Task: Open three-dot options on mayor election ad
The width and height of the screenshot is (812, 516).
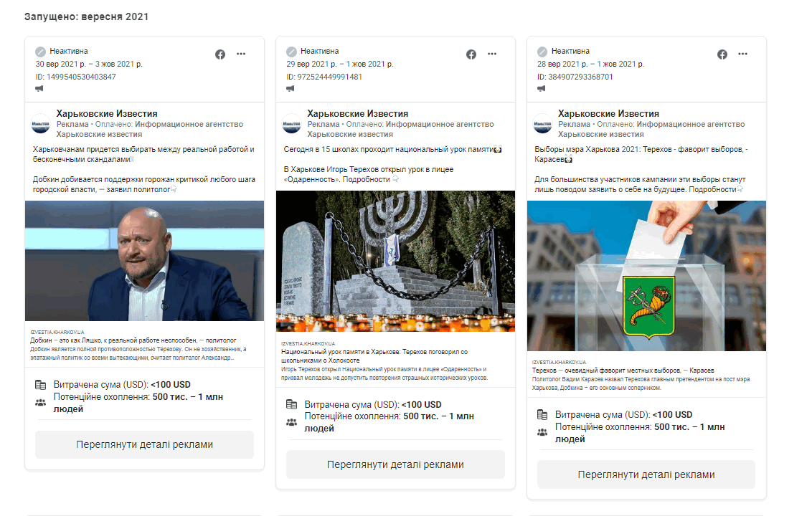Action: coord(743,54)
